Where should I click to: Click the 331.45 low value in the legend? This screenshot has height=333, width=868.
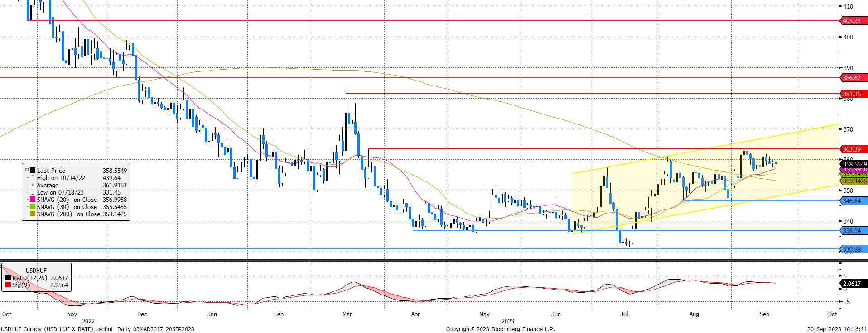[111, 192]
